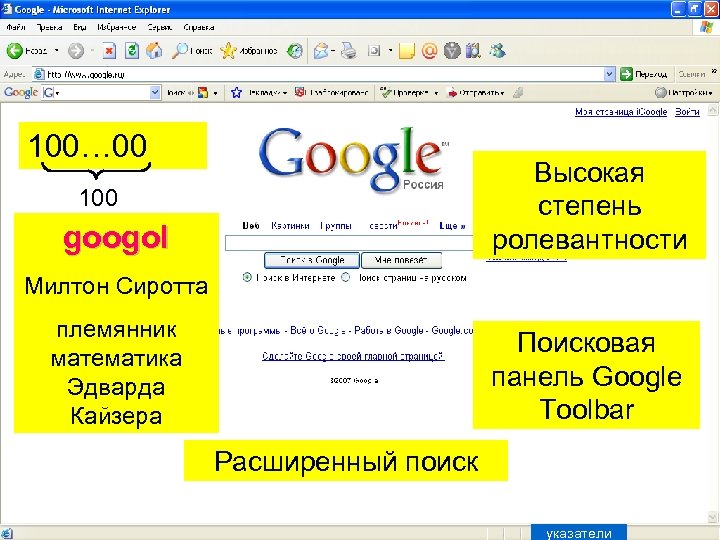Screen dimensions: 720x540
Task: Open Favorites with the star button
Action: (249, 51)
